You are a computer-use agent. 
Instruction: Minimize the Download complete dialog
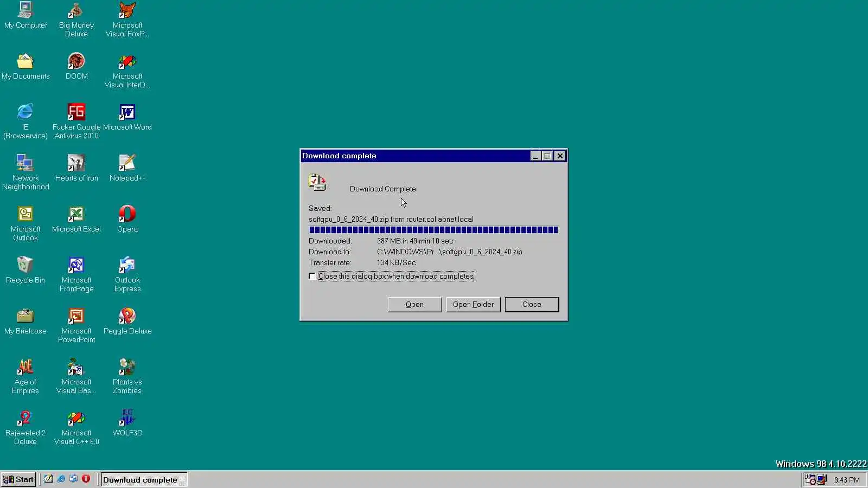[535, 156]
